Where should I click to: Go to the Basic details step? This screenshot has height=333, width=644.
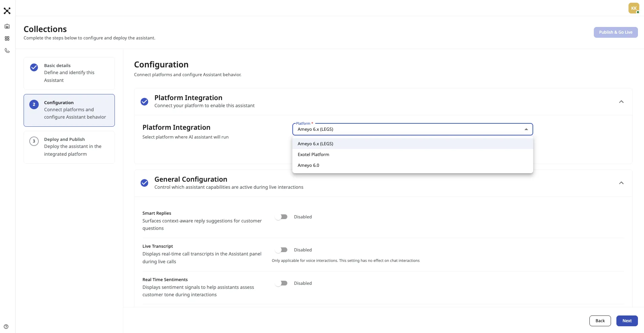tap(69, 73)
